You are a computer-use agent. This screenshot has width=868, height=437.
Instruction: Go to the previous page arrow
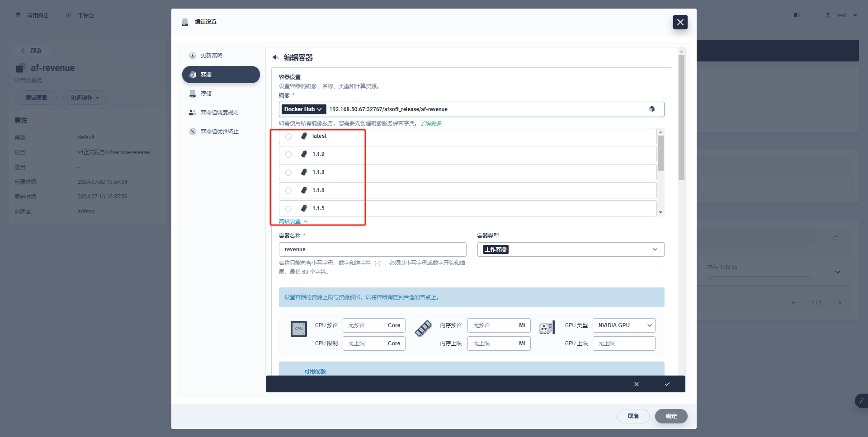[795, 303]
